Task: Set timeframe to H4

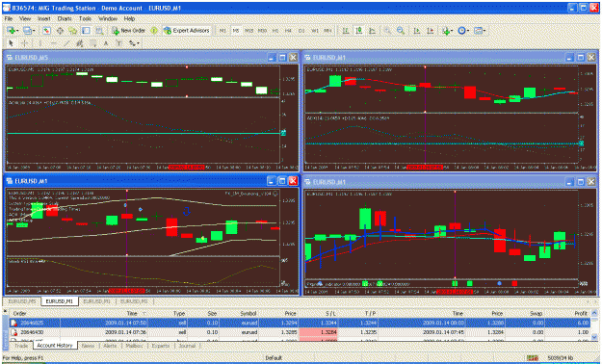Action: tap(288, 31)
